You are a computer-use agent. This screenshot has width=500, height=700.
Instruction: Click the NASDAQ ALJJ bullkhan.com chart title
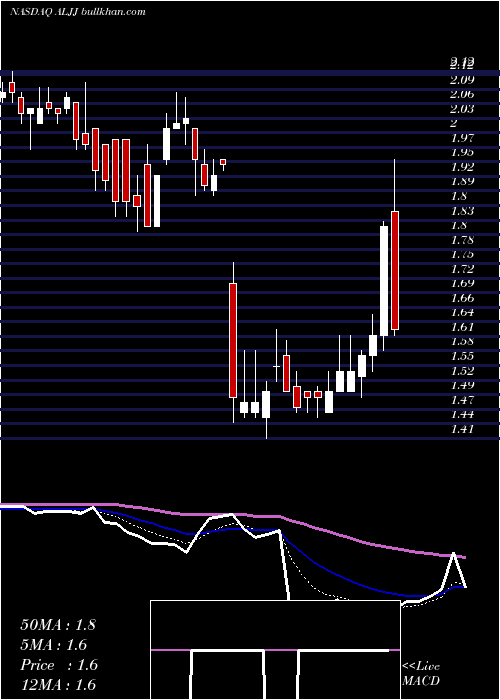click(x=78, y=12)
